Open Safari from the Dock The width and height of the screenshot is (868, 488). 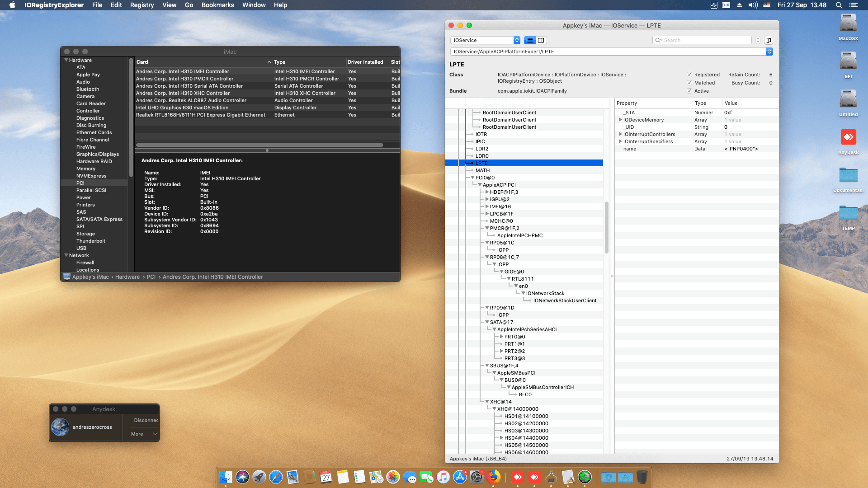tap(276, 477)
